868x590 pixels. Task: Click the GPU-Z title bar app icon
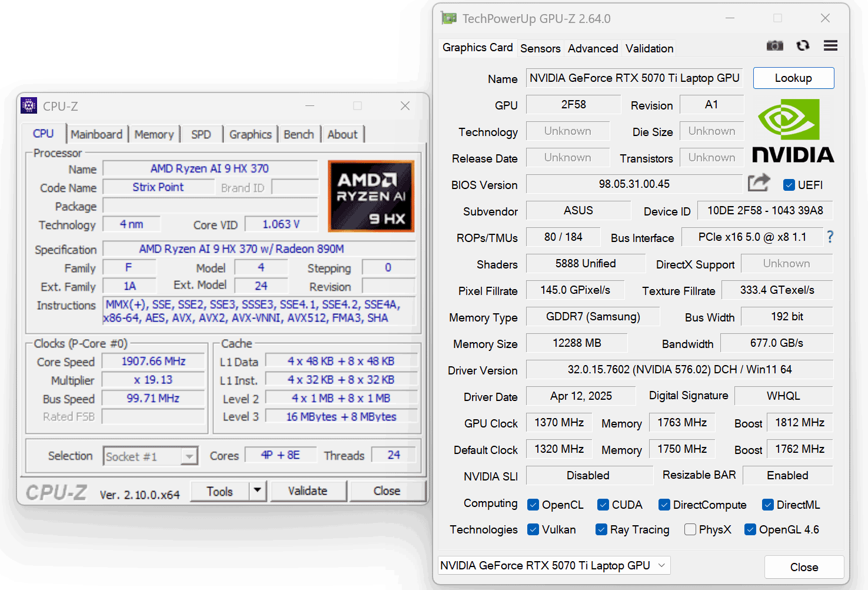[449, 18]
